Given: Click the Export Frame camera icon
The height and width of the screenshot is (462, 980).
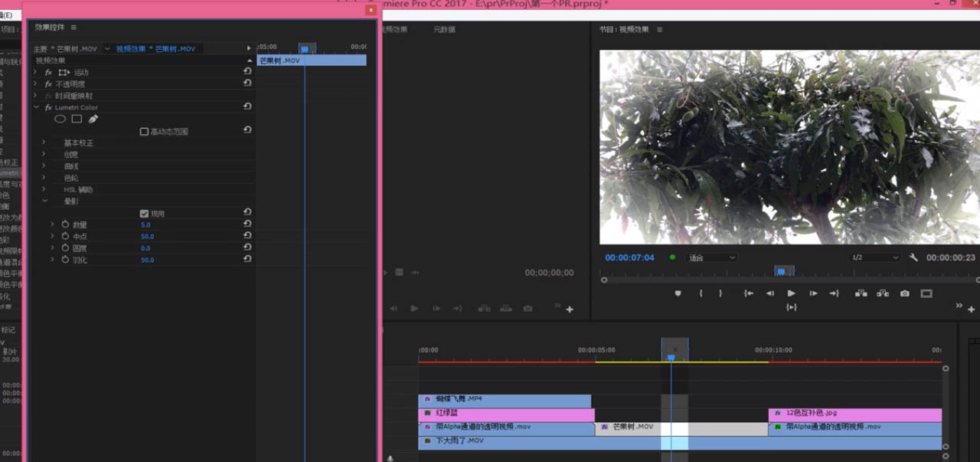Looking at the screenshot, I should [905, 293].
